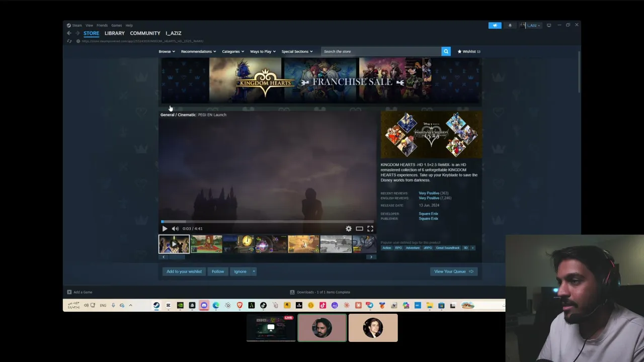Screen dimensions: 644x362
Task: Expand more tags with plus button
Action: pos(472,248)
